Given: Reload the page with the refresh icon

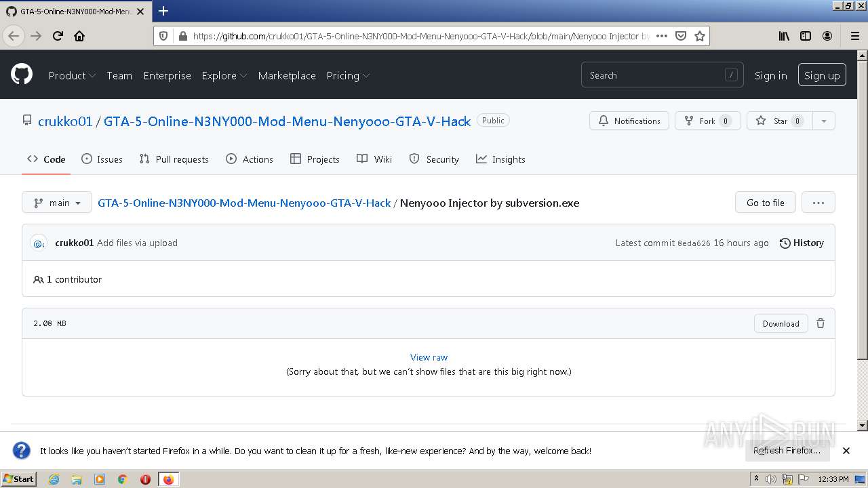Looking at the screenshot, I should pyautogui.click(x=58, y=36).
